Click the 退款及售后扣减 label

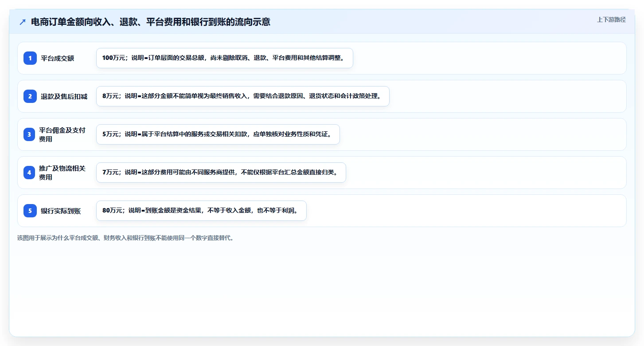pyautogui.click(x=64, y=96)
